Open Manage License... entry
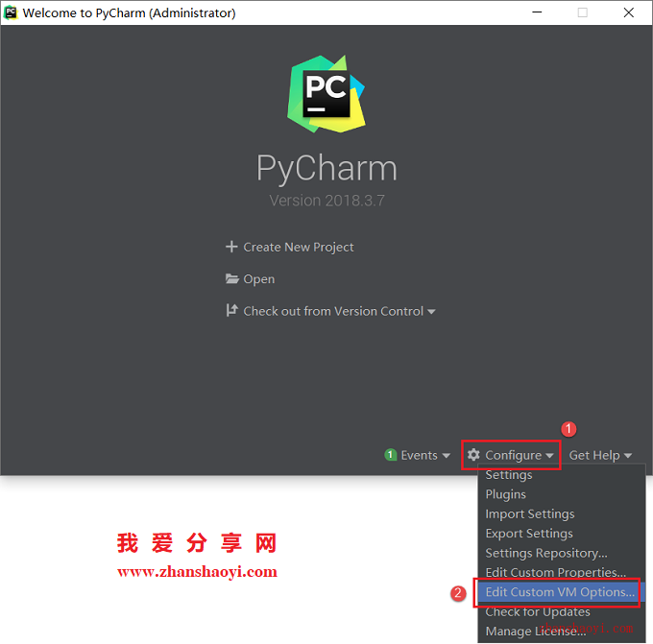 pos(562,632)
